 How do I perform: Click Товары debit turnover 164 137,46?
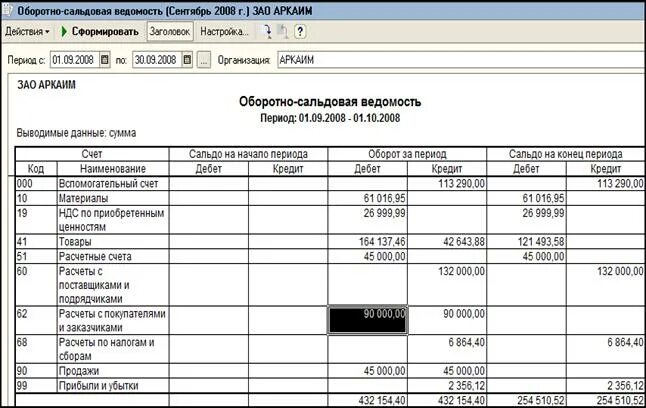click(367, 242)
